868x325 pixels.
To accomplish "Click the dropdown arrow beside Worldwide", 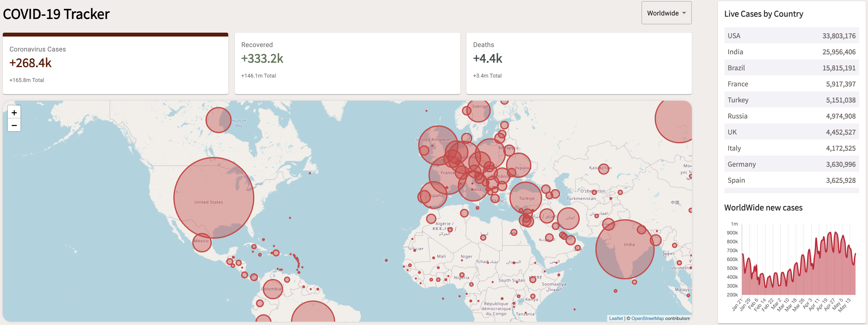I will 684,13.
